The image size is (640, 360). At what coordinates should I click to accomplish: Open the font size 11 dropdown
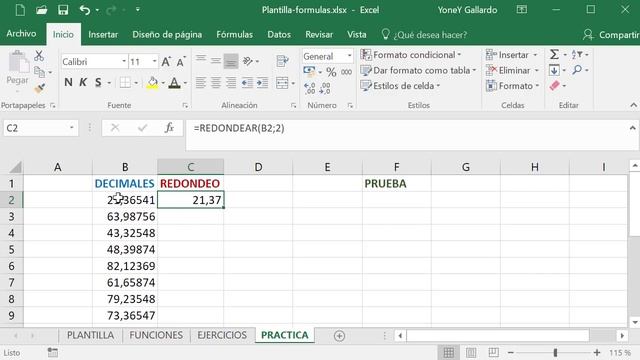click(x=154, y=62)
